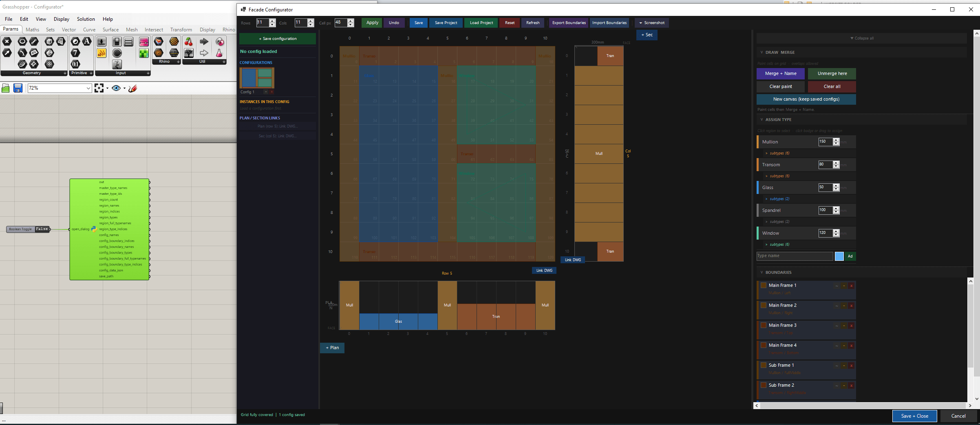The image size is (980, 425).
Task: Select the Brep box parameter icon
Action: (x=49, y=41)
